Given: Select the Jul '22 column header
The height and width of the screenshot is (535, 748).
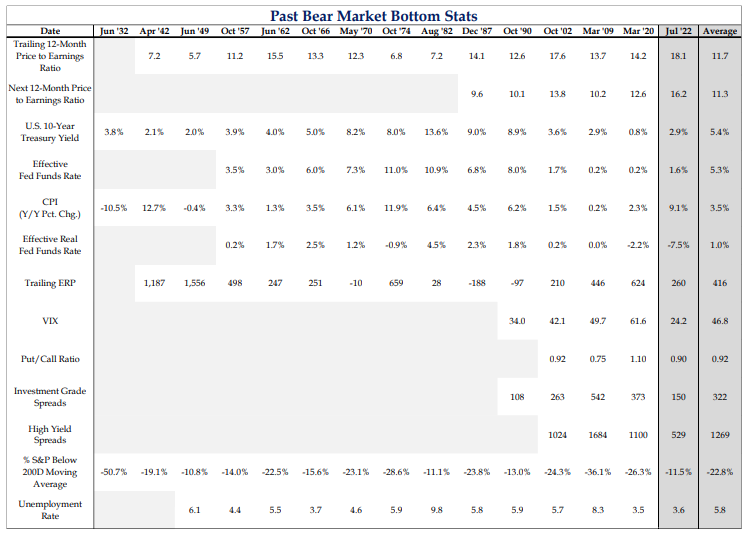Looking at the screenshot, I should (x=678, y=32).
